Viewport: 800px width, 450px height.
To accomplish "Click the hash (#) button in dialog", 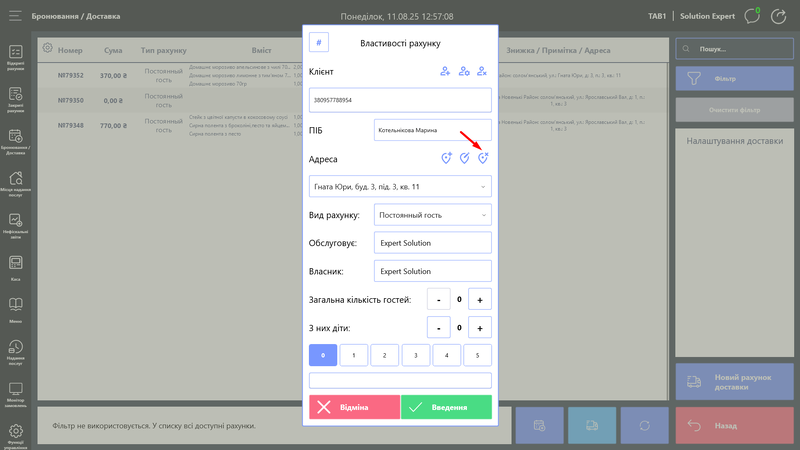I will click(320, 43).
